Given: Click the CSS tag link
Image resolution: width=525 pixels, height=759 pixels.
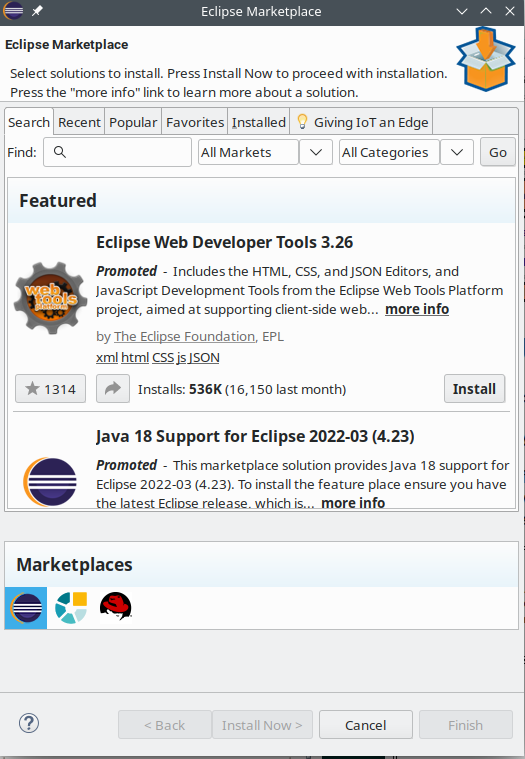Looking at the screenshot, I should [163, 357].
